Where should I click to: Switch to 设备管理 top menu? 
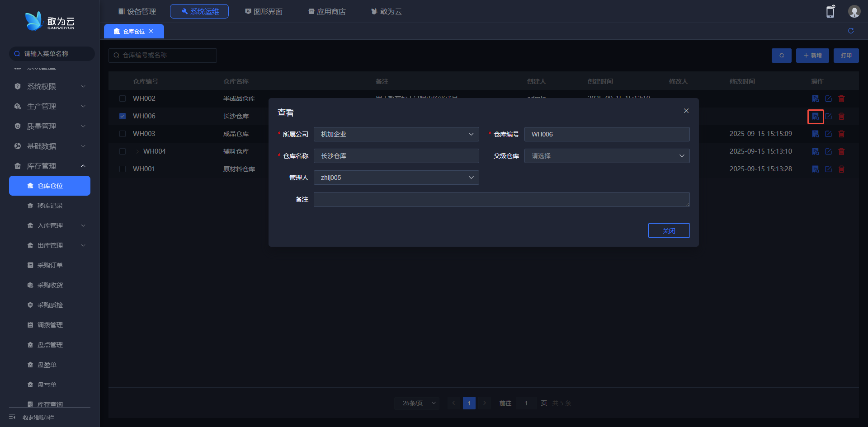[x=137, y=11]
